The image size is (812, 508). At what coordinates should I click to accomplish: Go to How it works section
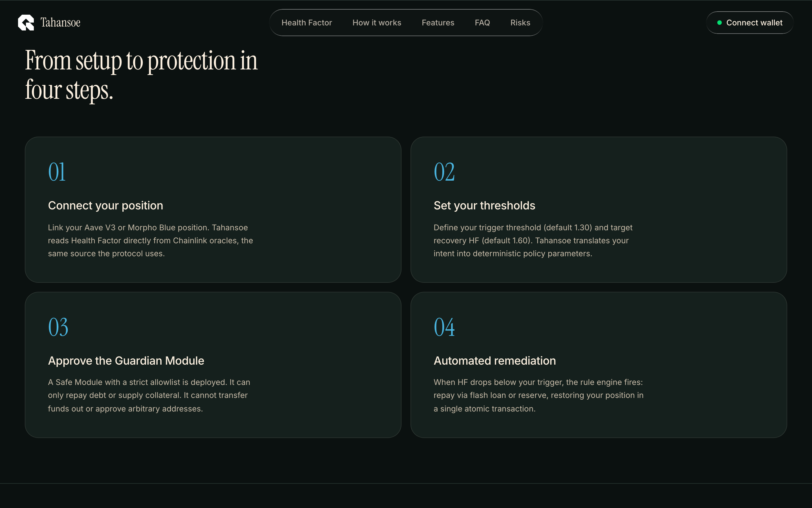pyautogui.click(x=377, y=23)
